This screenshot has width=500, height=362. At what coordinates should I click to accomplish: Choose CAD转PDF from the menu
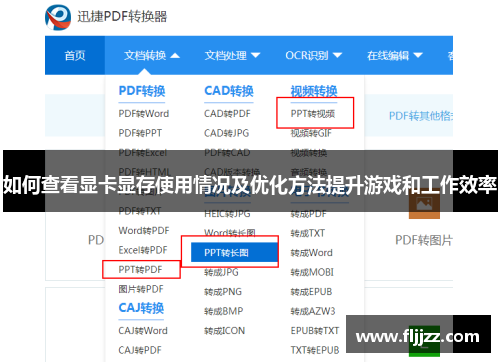point(227,114)
